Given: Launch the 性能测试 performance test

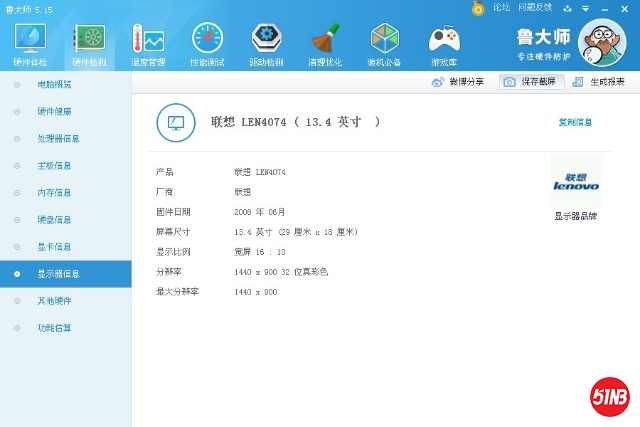Looking at the screenshot, I should click(207, 44).
